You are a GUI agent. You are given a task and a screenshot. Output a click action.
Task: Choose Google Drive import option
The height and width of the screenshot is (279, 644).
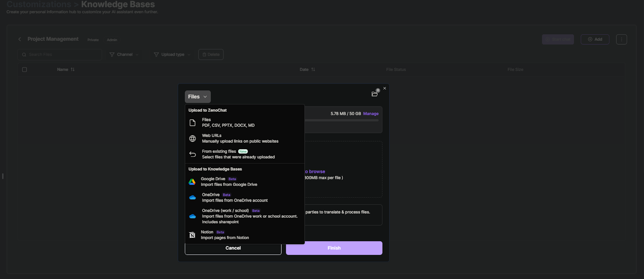245,182
